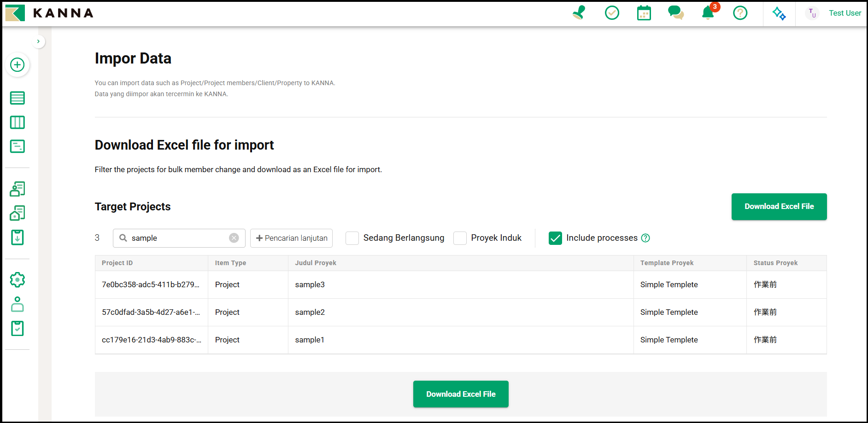The image size is (868, 423).
Task: Open the checked clipboard sidebar icon
Action: pos(18,329)
